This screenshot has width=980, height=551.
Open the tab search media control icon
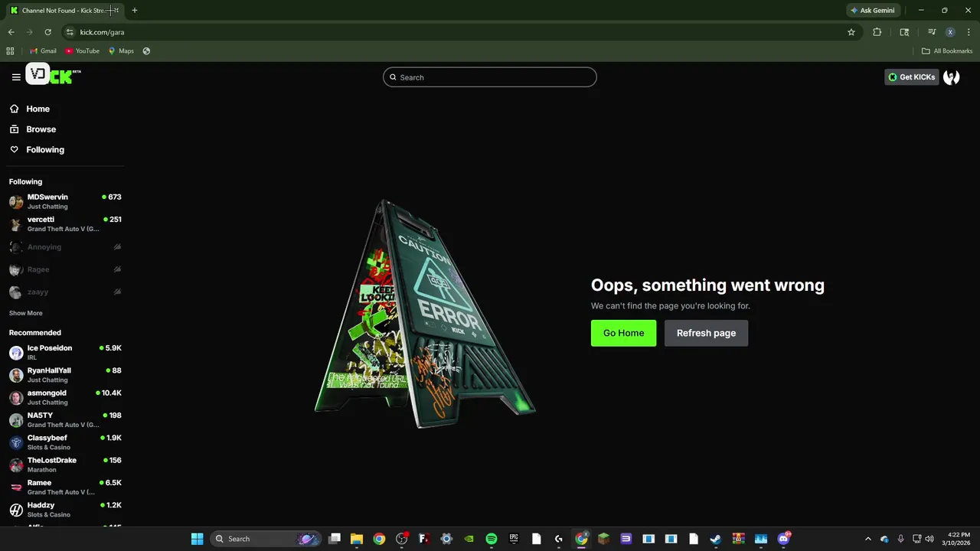tap(932, 32)
